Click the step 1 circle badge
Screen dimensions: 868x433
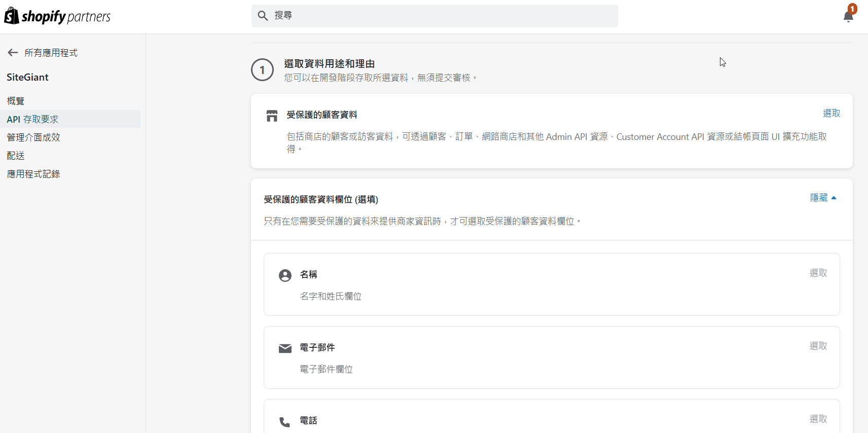coord(262,70)
